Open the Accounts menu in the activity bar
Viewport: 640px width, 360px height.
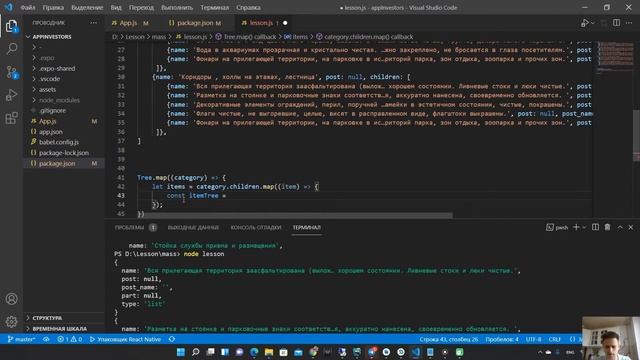[11, 299]
